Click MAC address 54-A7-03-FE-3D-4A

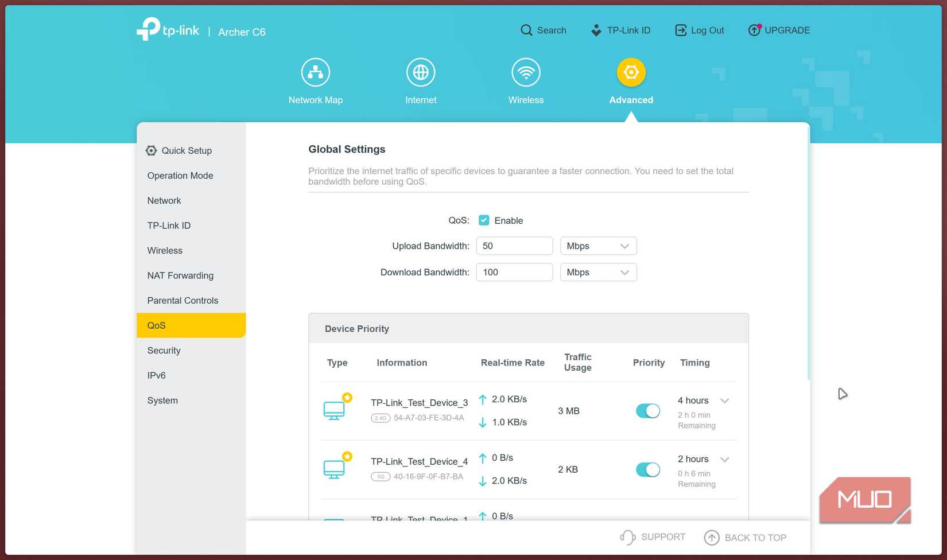[429, 418]
